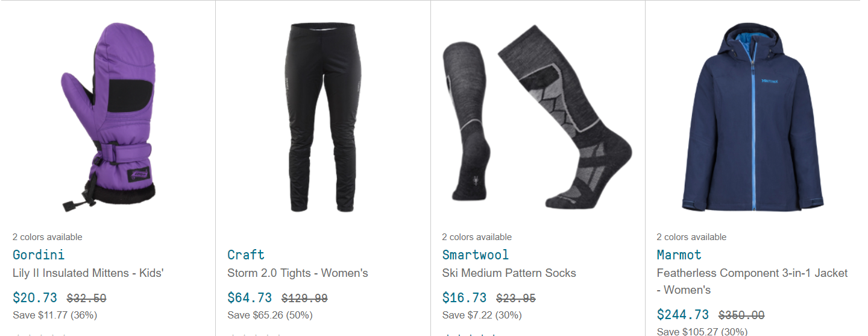Click the $20.73 mittens sale price
The height and width of the screenshot is (336, 868).
pos(35,298)
